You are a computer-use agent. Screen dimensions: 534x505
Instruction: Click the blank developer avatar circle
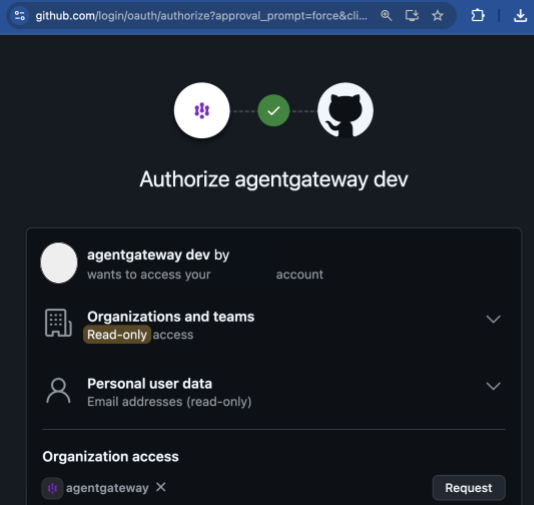click(59, 263)
